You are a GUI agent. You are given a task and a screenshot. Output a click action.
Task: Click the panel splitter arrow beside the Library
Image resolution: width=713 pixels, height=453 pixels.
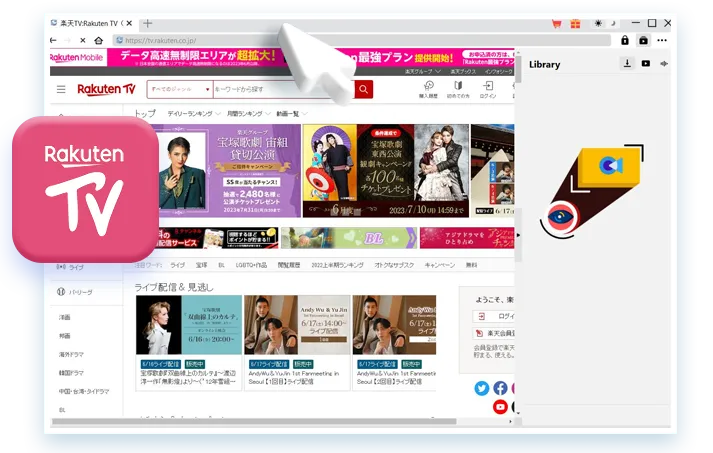518,235
